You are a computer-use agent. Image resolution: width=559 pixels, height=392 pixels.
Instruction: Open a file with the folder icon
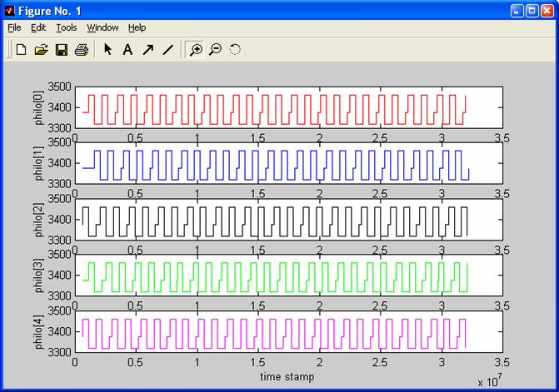click(x=41, y=50)
